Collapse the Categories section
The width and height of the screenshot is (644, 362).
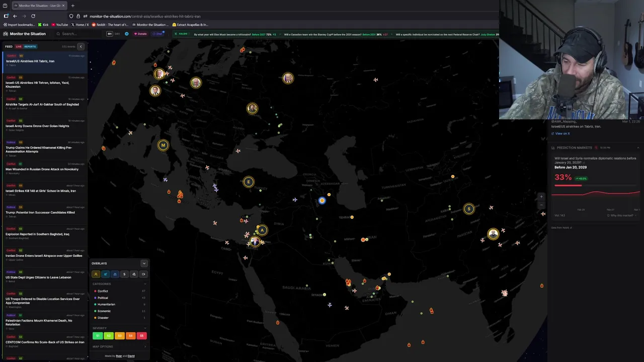(145, 284)
